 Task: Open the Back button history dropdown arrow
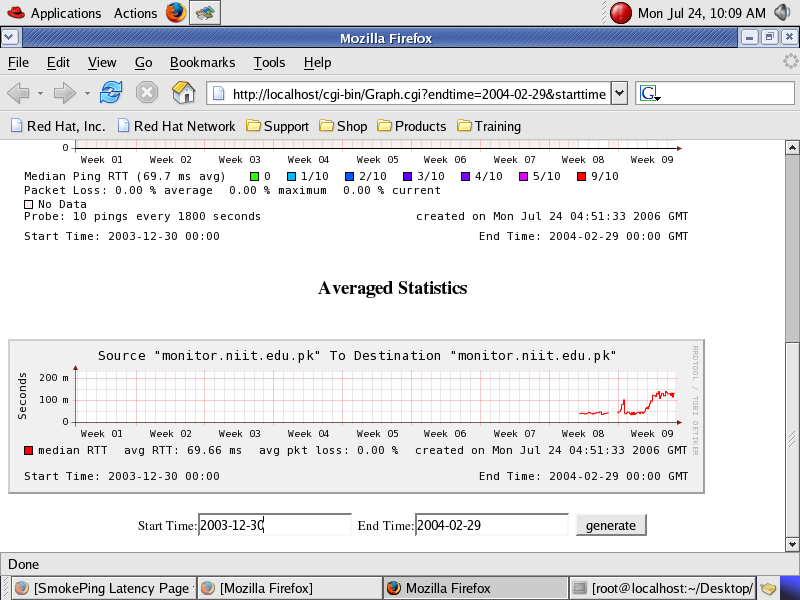coord(40,93)
